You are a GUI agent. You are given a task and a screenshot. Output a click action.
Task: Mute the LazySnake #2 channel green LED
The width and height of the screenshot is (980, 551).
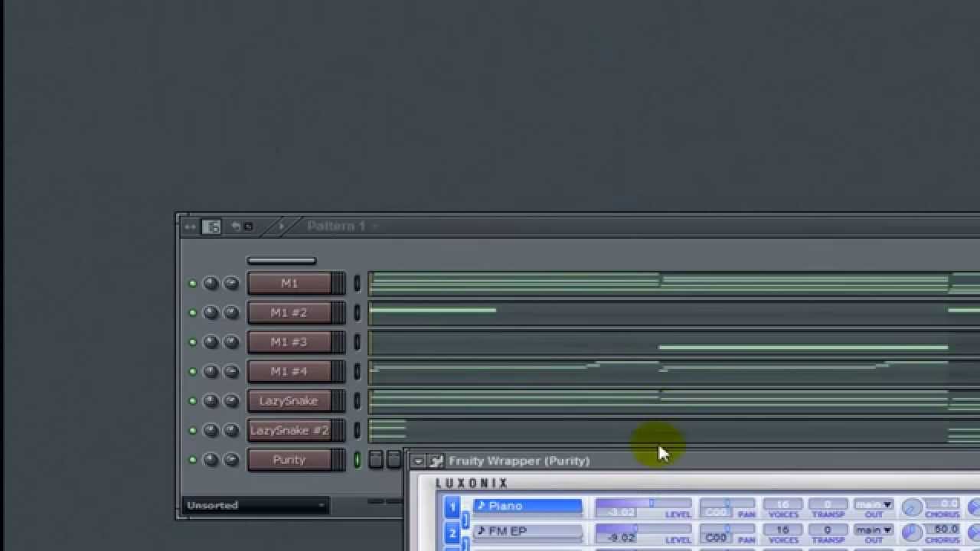pyautogui.click(x=192, y=430)
